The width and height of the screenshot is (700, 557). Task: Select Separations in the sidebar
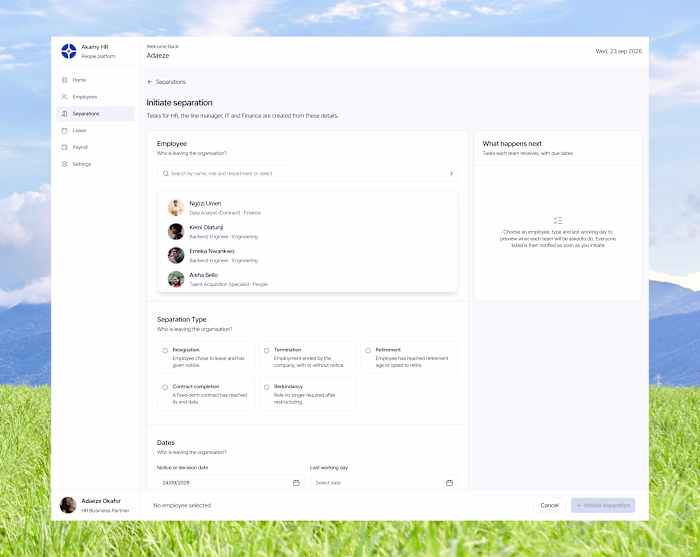(95, 114)
